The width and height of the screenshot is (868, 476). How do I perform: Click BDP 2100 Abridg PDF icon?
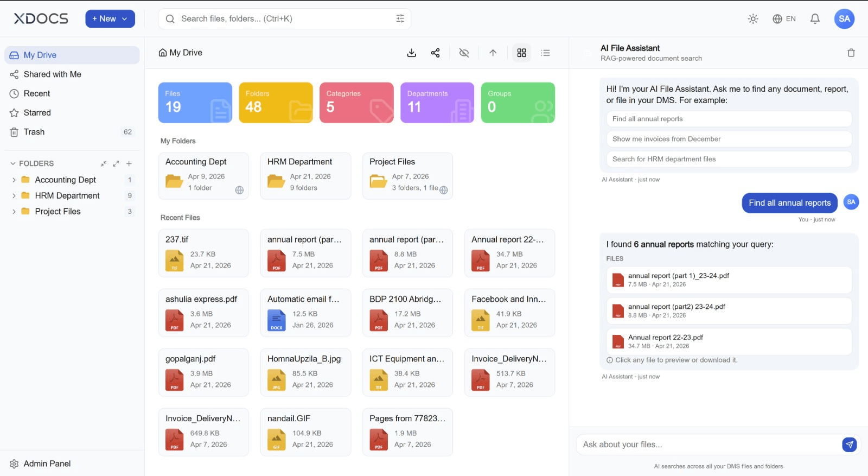coord(379,320)
